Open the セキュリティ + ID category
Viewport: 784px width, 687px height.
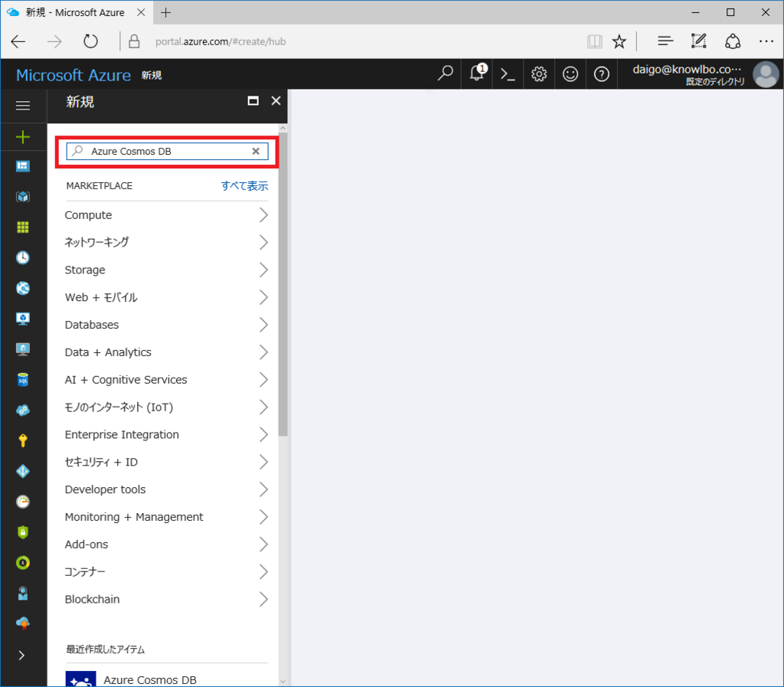coord(166,462)
